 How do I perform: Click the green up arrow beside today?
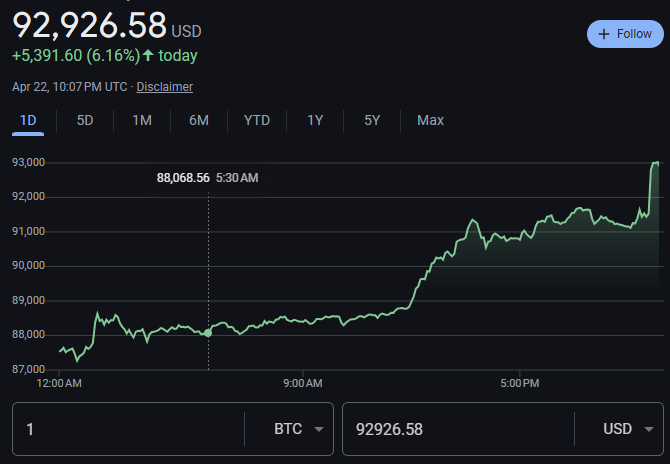coord(148,55)
